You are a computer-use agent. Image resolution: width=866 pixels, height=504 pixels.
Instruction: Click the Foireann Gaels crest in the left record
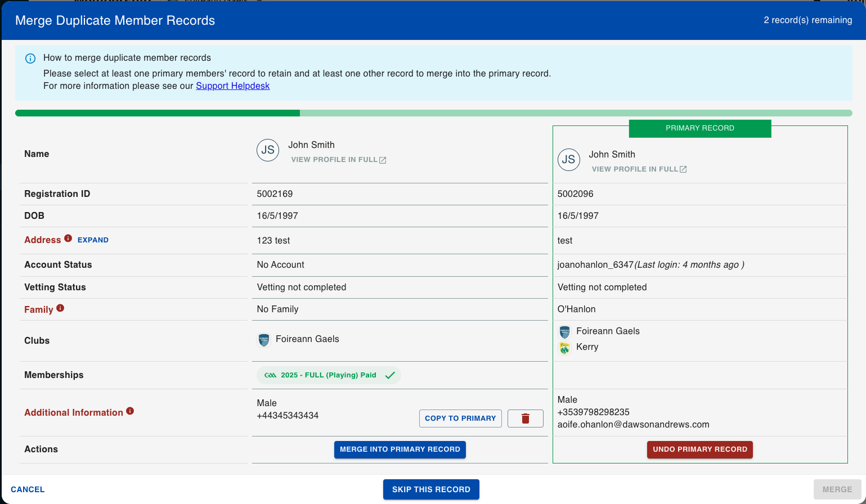point(263,340)
